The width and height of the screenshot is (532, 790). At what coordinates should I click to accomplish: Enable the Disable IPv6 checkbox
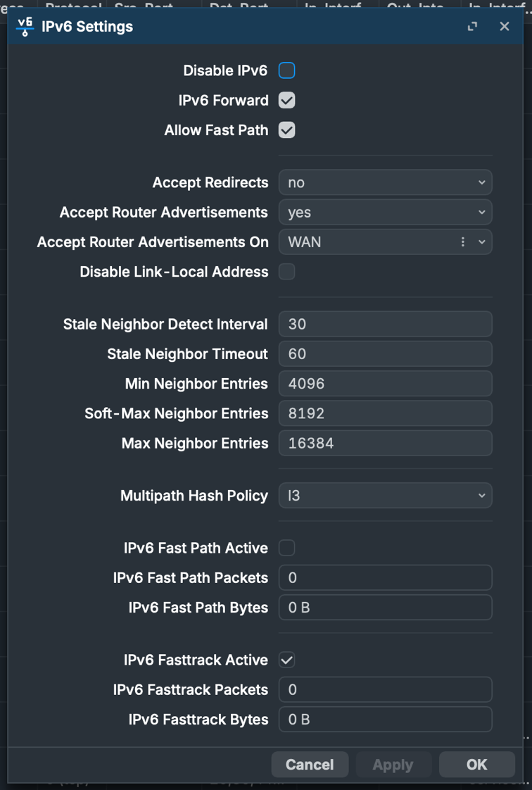tap(287, 70)
